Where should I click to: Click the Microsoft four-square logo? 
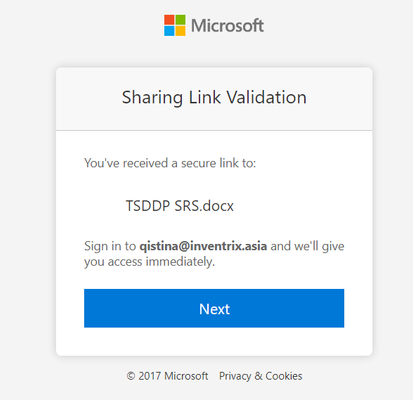(x=175, y=25)
